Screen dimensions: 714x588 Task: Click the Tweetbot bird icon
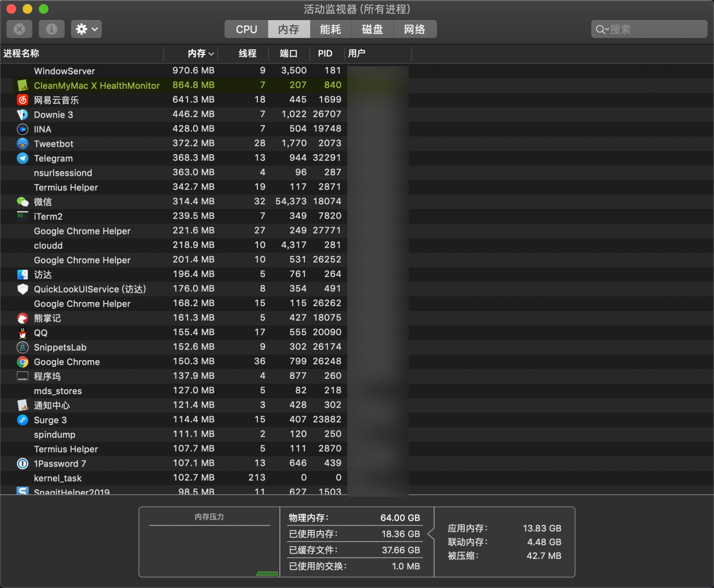[22, 144]
